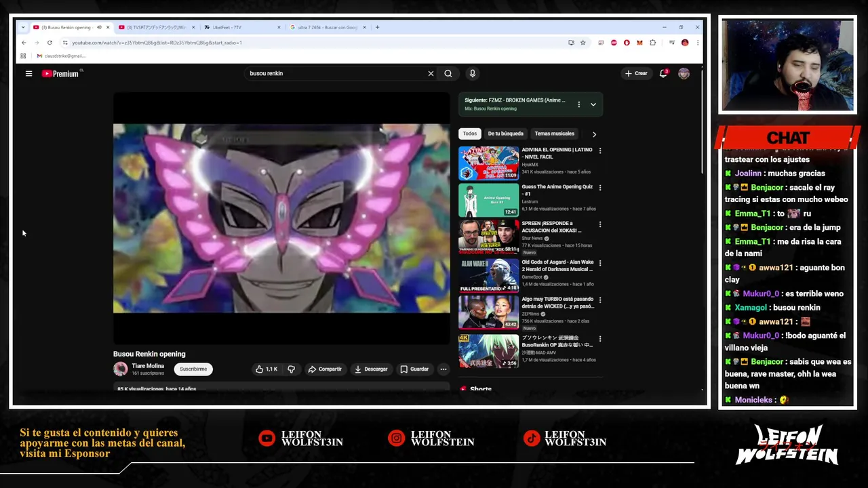Mute the Busou Renkin opening tab speaker
The width and height of the screenshot is (868, 488).
pos(99,27)
